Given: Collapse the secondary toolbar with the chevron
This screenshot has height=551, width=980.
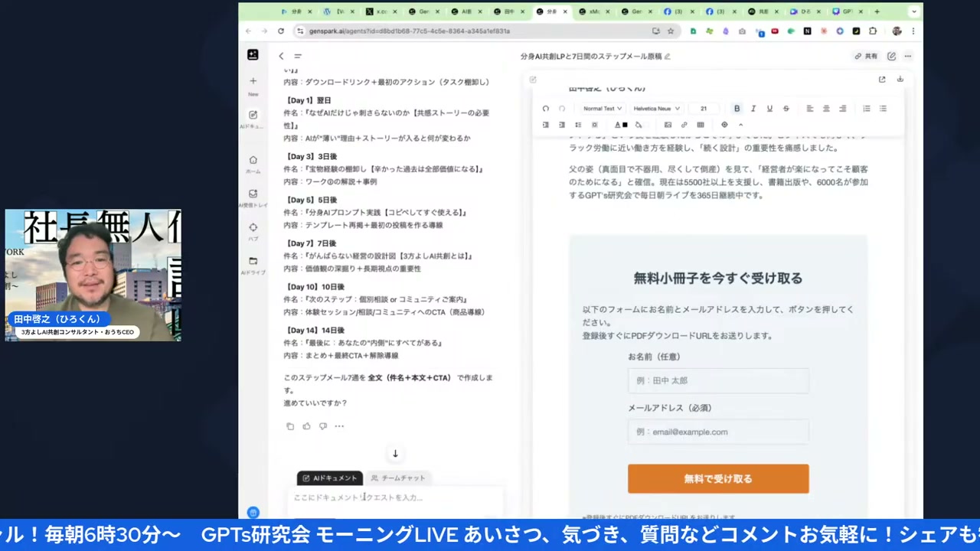Looking at the screenshot, I should tap(740, 125).
